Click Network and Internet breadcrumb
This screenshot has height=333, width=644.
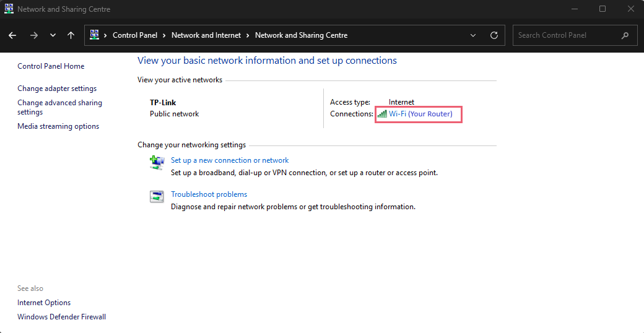[x=206, y=35]
